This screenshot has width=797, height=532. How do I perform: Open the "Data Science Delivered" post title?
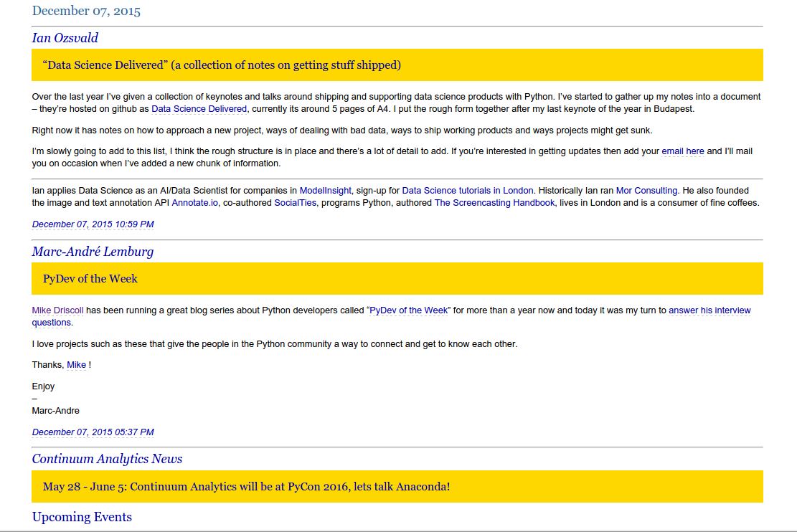222,65
